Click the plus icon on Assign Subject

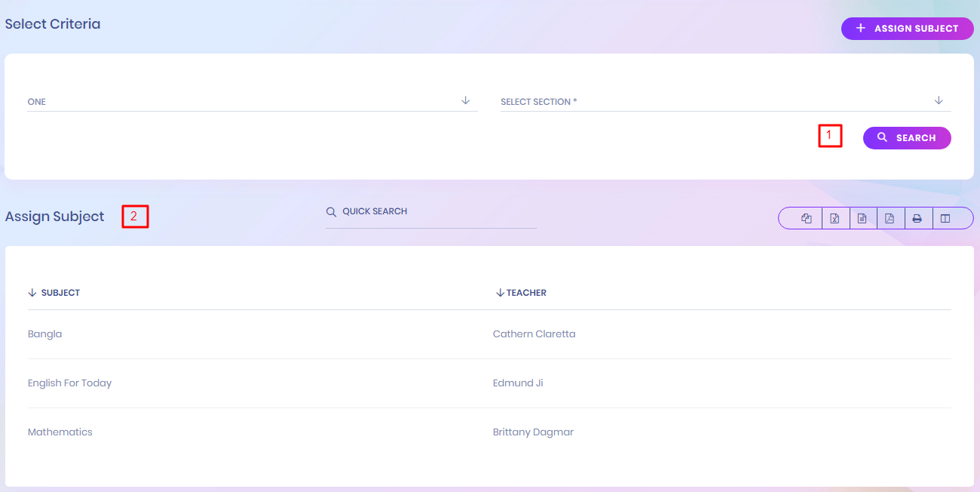point(861,29)
